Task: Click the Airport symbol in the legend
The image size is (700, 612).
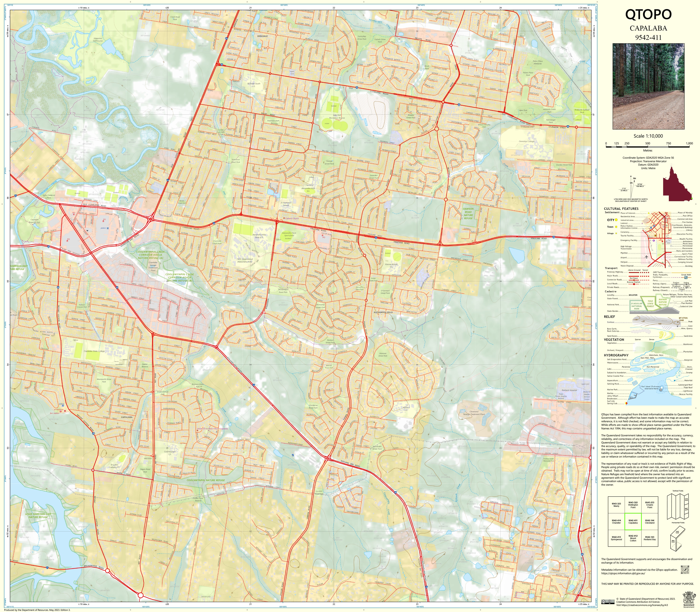Action: [646, 257]
